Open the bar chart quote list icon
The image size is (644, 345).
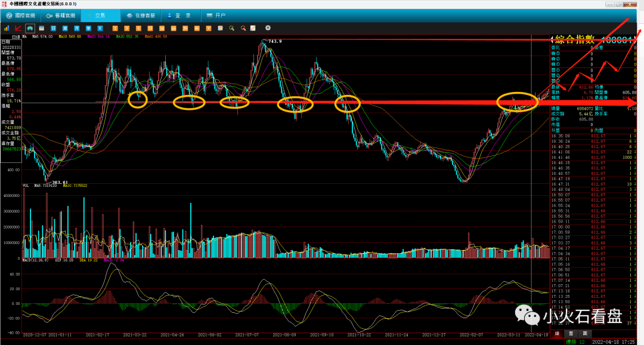pos(7,29)
